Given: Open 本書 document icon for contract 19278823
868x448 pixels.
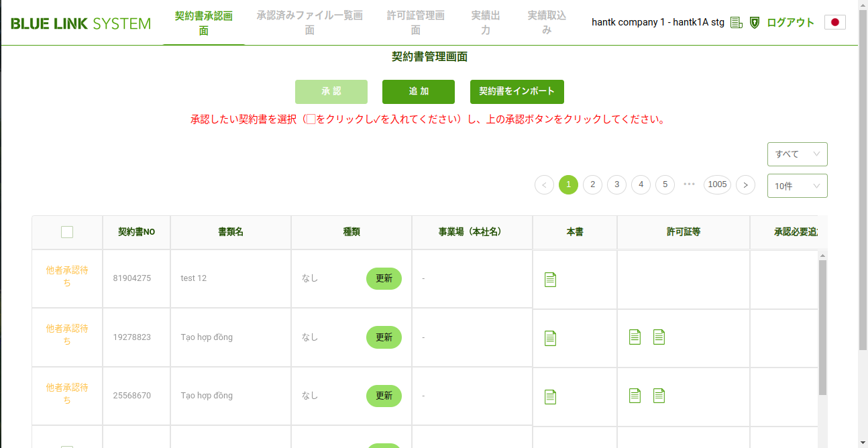Looking at the screenshot, I should coord(550,338).
